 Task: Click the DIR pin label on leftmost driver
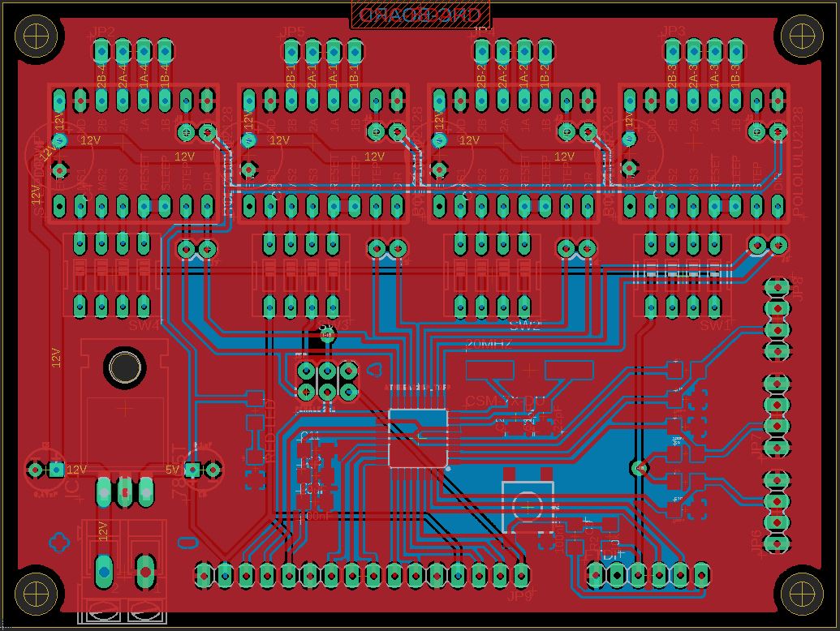[207, 180]
